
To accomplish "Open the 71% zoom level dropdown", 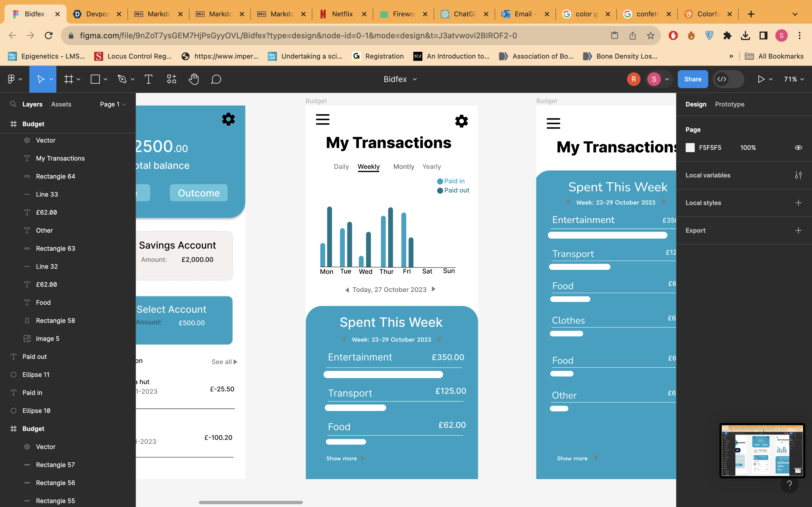I will click(794, 79).
